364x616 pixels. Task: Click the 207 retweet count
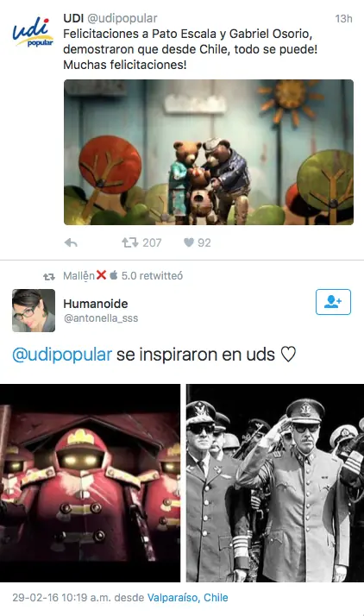pos(152,242)
